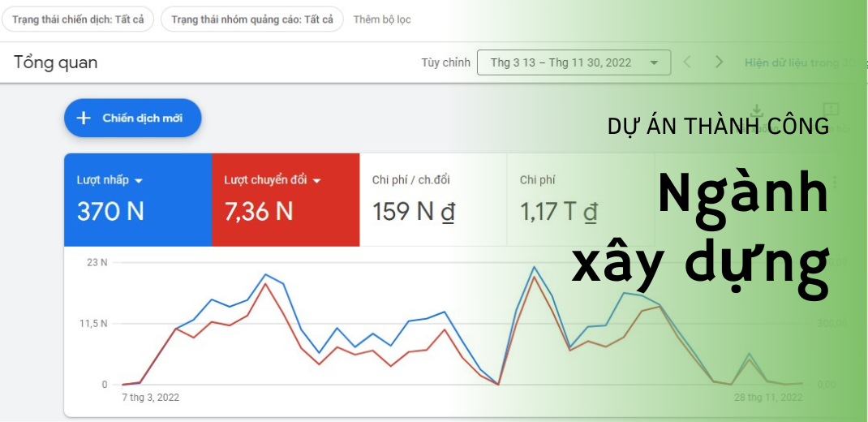Image resolution: width=868 pixels, height=422 pixels.
Task: Select the 'Chi phí / ch.đổi' metric card
Action: coord(433,200)
